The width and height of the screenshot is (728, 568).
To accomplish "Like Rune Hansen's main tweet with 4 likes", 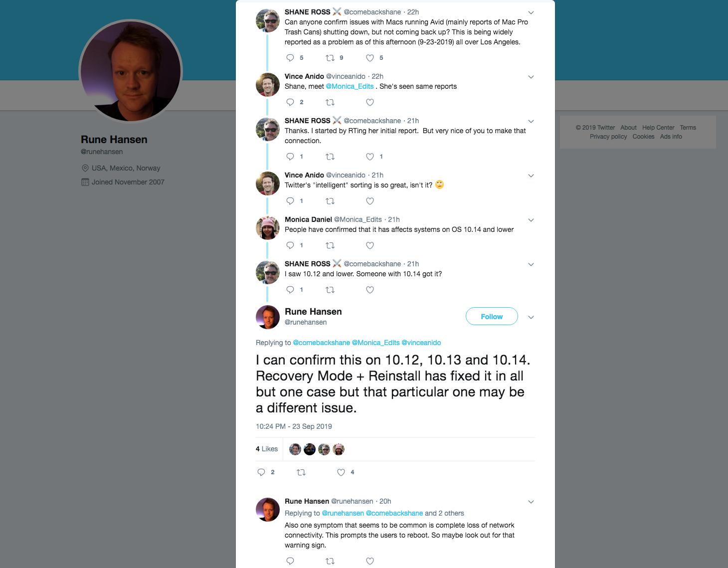I will point(341,472).
